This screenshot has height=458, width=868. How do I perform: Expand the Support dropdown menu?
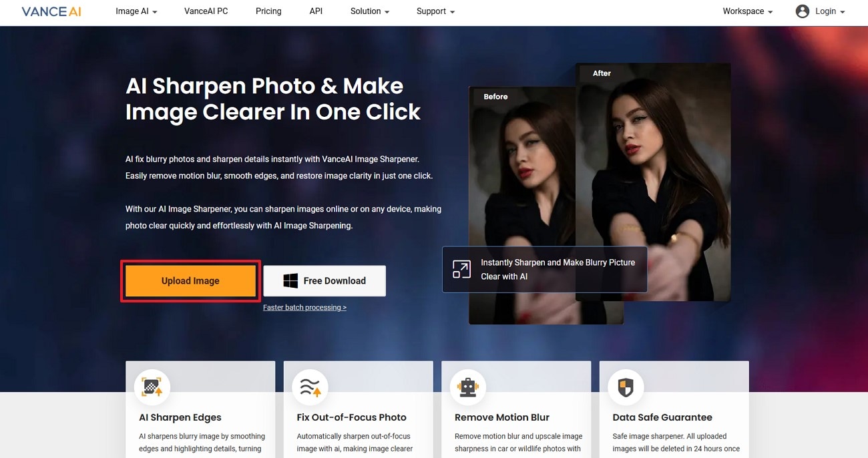pos(435,11)
